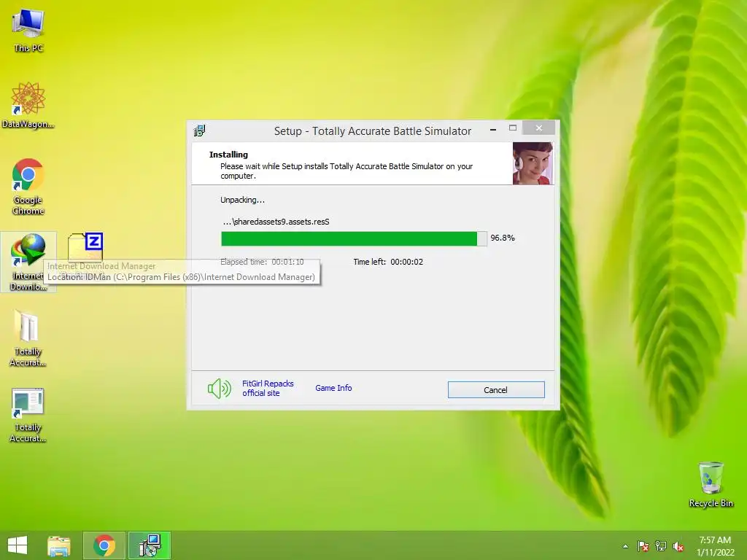Open FitGirl Repacks official site link
The image size is (747, 560).
[268, 388]
